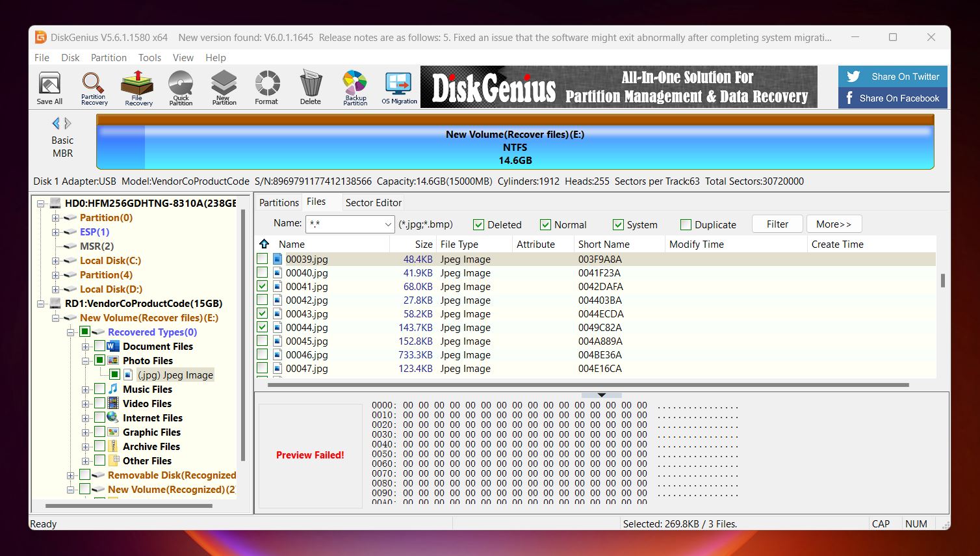Click the next disk arrow
This screenshot has height=556, width=980.
tap(68, 123)
